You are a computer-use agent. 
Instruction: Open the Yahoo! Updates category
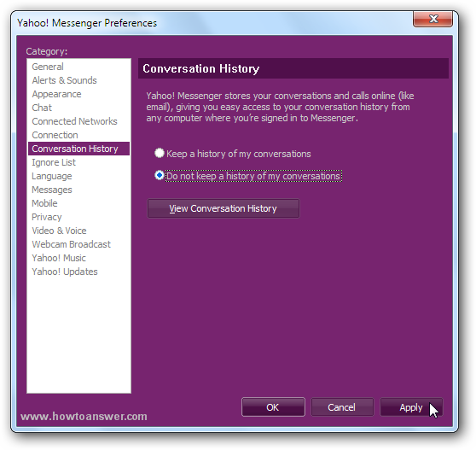(65, 272)
